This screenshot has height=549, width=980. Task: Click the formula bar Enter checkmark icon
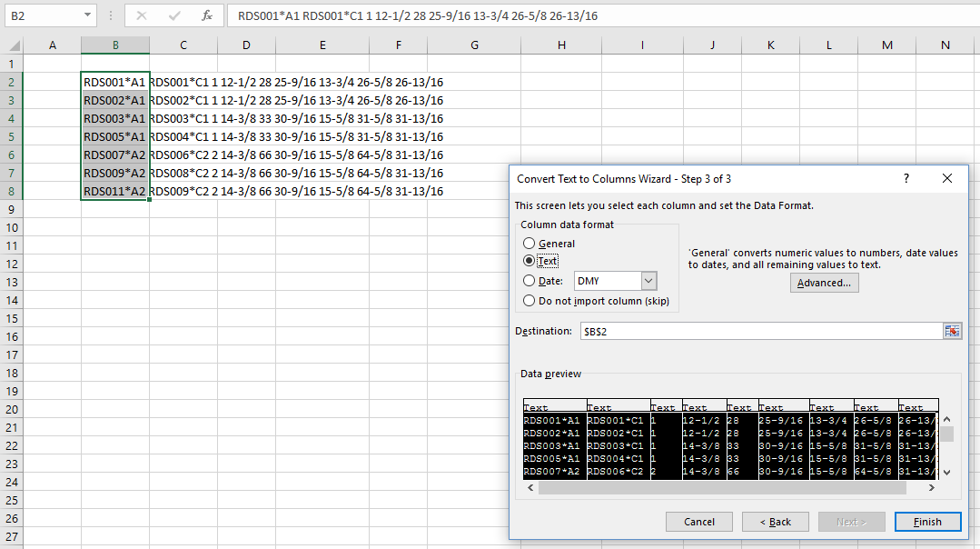click(x=174, y=15)
